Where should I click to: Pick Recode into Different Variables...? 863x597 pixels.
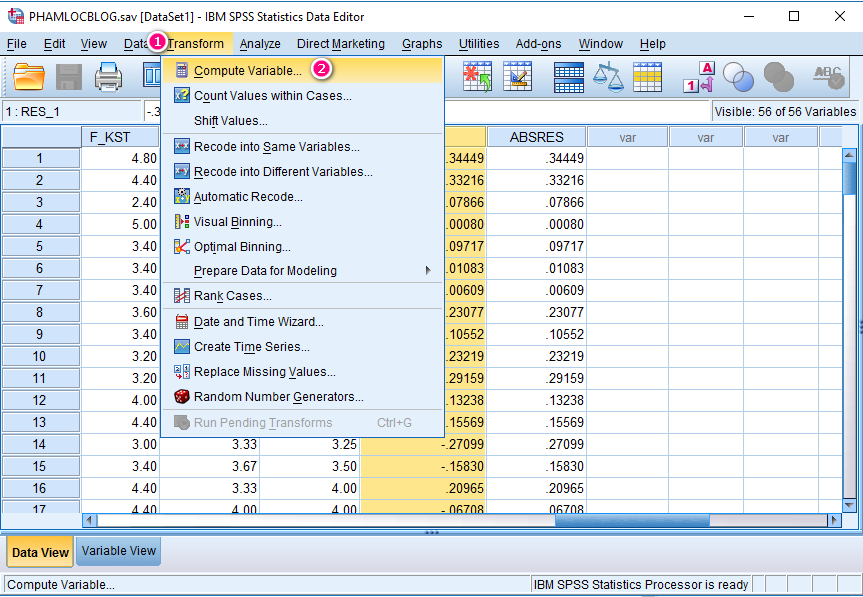(303, 172)
